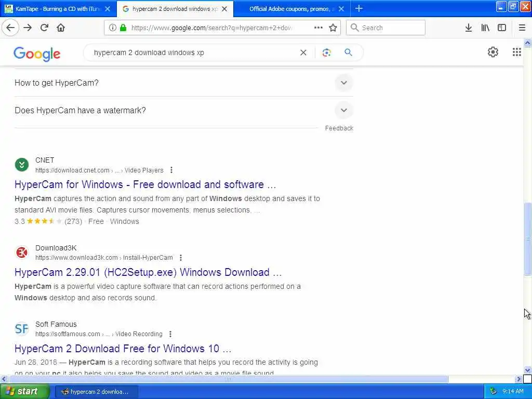Focus the Firefox Search box

[x=385, y=28]
